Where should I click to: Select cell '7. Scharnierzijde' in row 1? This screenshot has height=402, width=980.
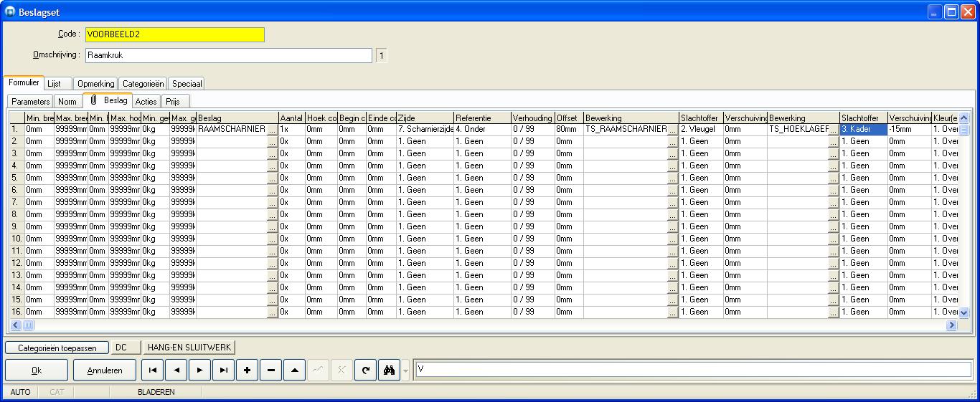(x=425, y=130)
